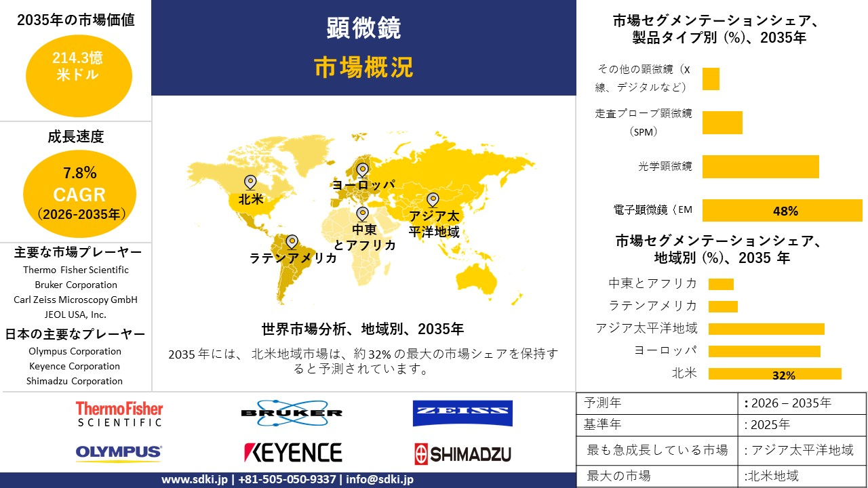The image size is (868, 488).
Task: Click the 顕微鏡 市場概況 title banner
Action: [363, 47]
